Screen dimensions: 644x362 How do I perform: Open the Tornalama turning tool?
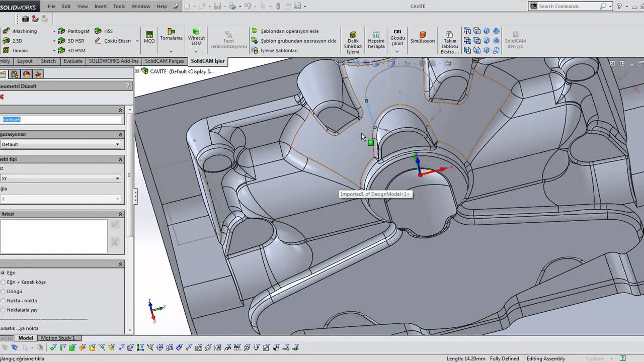click(171, 35)
